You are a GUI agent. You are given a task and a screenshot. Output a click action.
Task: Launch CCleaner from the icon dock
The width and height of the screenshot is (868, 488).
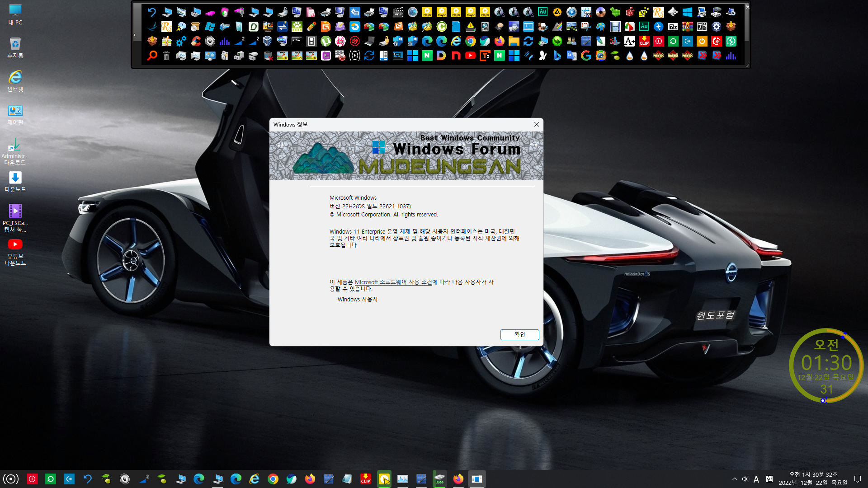point(196,41)
